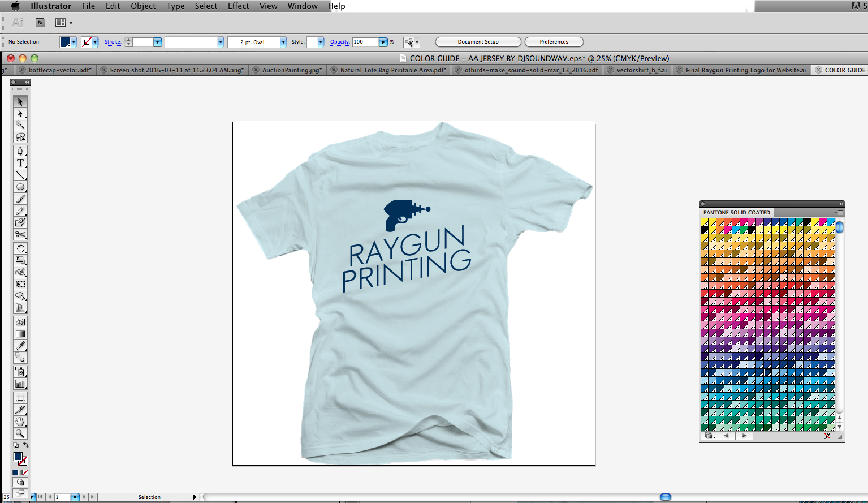Click the Document Setup button

478,42
